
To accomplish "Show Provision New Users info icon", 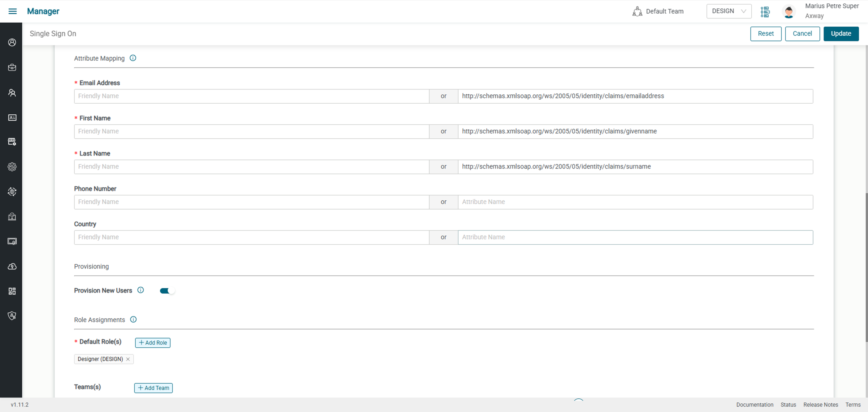I will tap(141, 290).
